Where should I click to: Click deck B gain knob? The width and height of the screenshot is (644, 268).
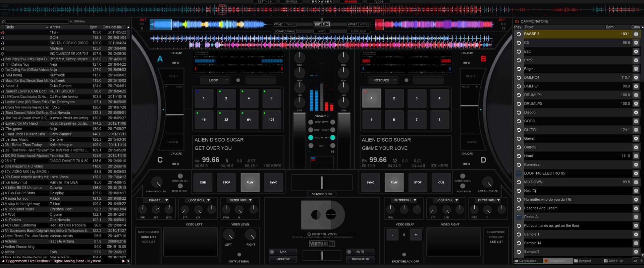[343, 57]
